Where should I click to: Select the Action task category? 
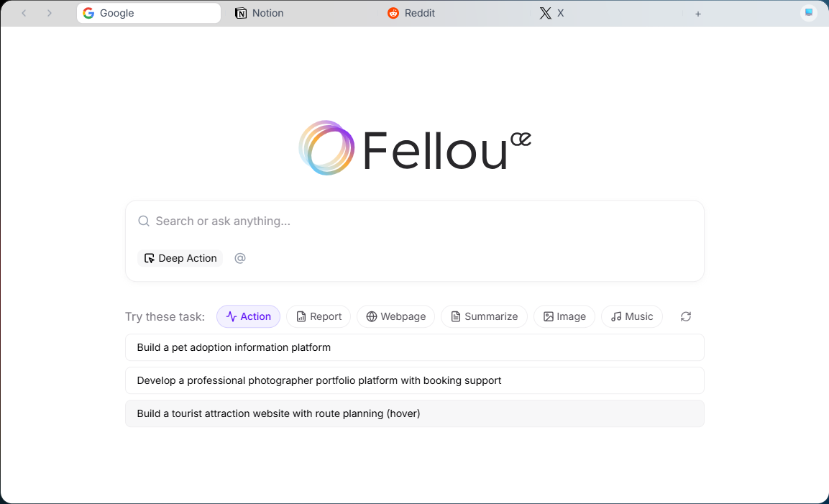click(x=249, y=316)
